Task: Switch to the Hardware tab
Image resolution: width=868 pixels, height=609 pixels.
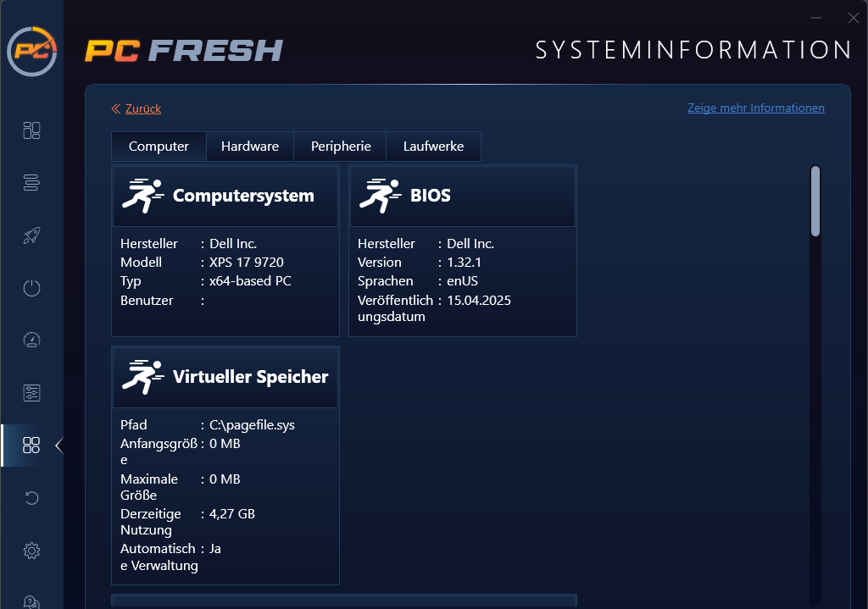Action: 250,147
